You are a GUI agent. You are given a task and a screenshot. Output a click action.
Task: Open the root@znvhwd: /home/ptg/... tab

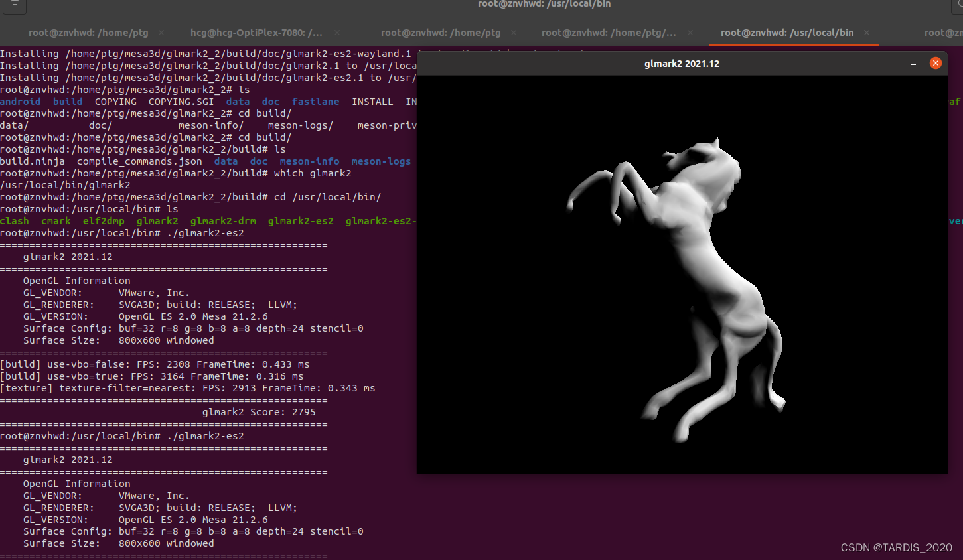point(609,32)
